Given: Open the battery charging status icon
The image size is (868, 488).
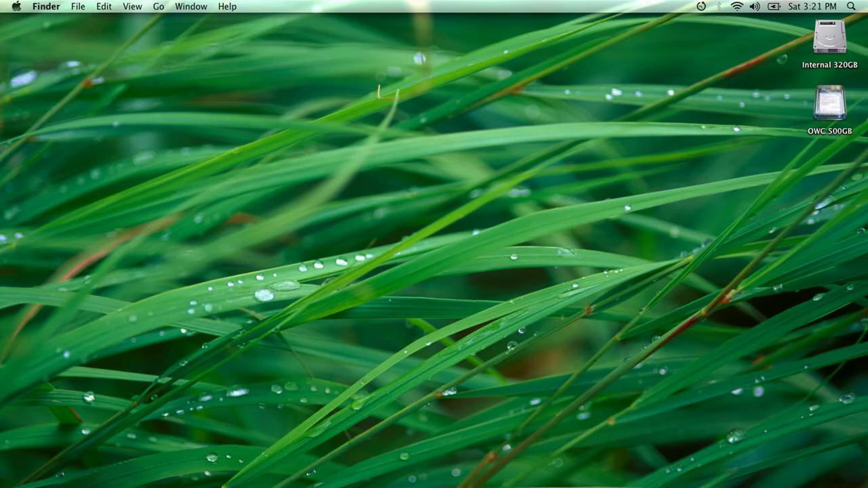Looking at the screenshot, I should tap(774, 7).
